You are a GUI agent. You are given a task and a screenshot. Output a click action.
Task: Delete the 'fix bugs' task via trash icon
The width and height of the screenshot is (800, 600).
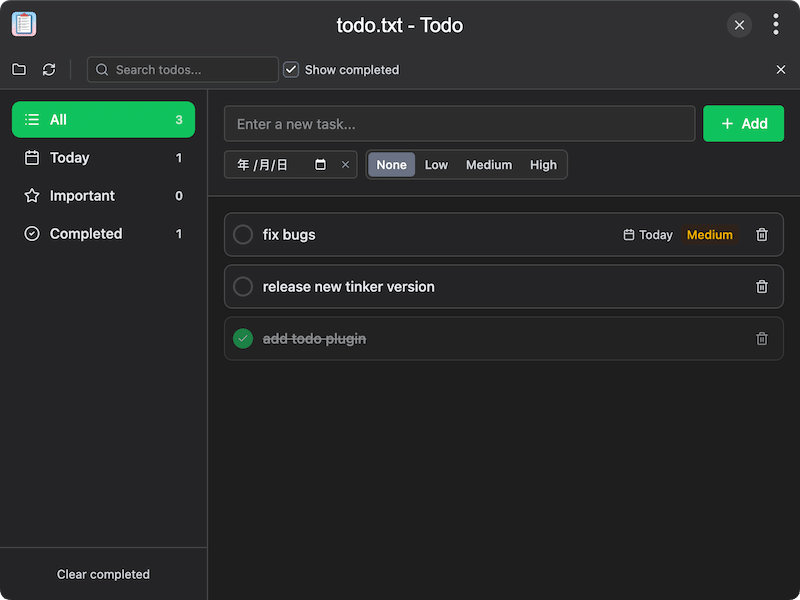point(762,235)
